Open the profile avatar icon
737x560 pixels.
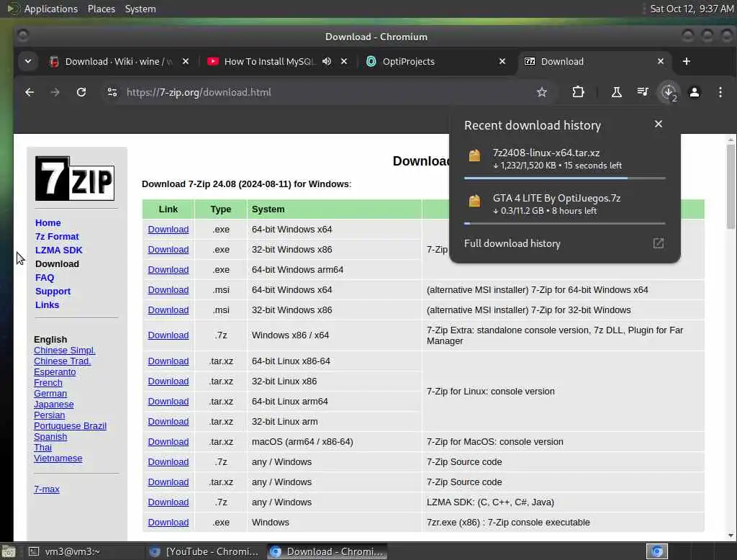[695, 92]
